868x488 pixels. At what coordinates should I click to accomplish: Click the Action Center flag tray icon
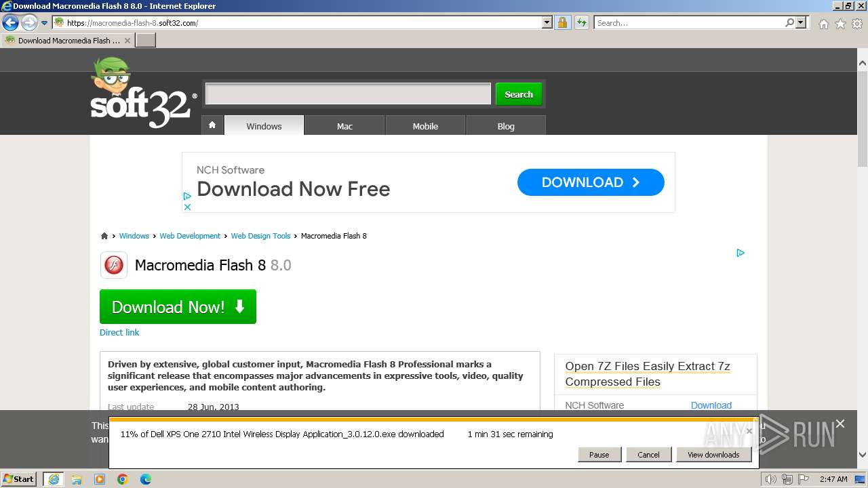click(804, 479)
